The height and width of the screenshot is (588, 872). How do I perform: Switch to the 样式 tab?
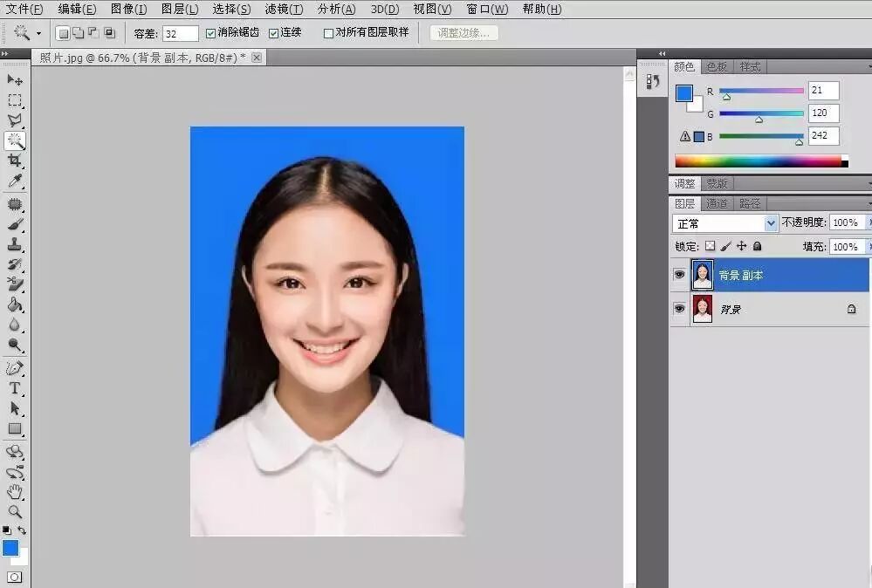pos(750,66)
